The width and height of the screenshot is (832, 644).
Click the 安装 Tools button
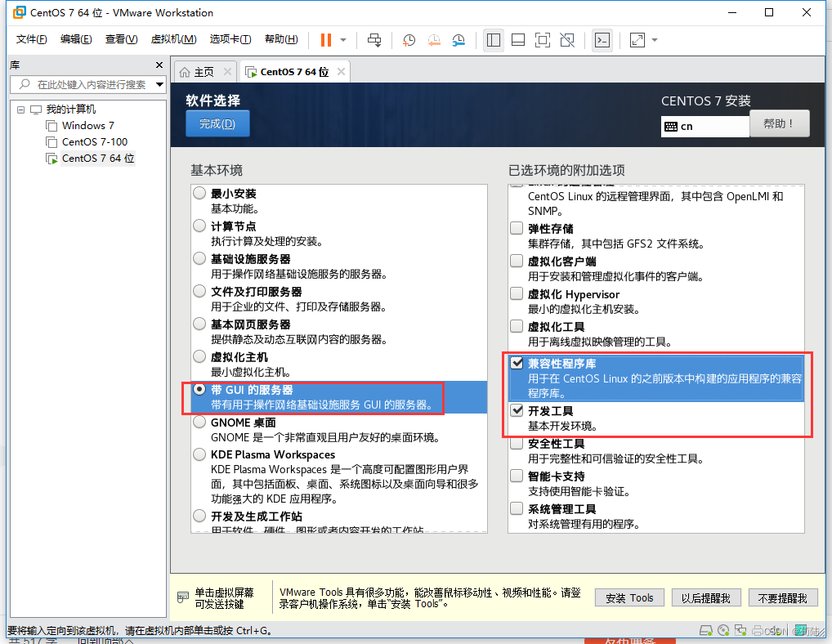(629, 598)
